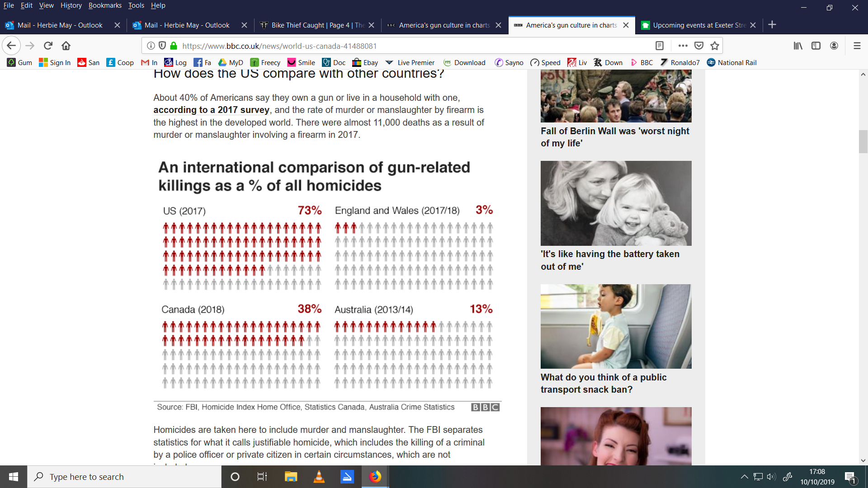The image size is (868, 488).
Task: Toggle the sidebars panel
Action: point(816,46)
